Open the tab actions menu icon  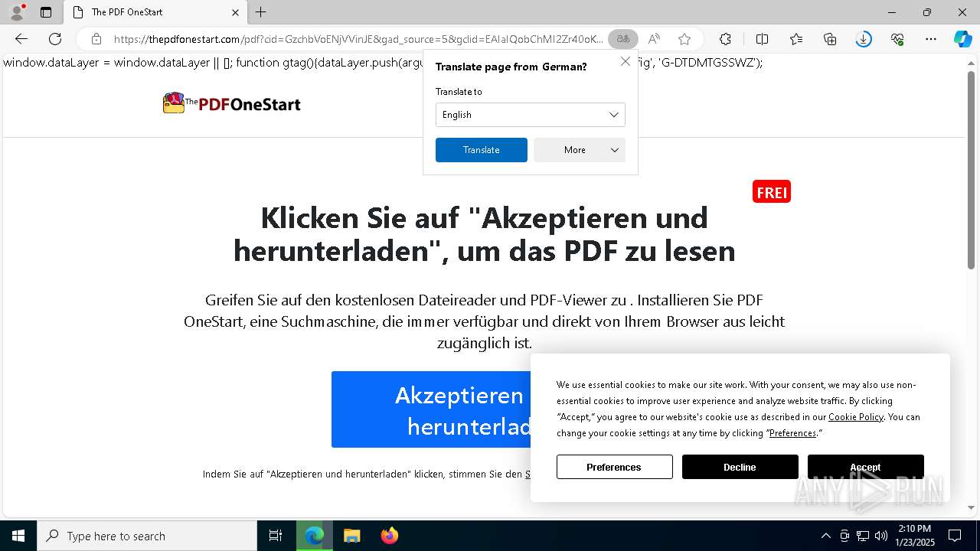coord(46,12)
